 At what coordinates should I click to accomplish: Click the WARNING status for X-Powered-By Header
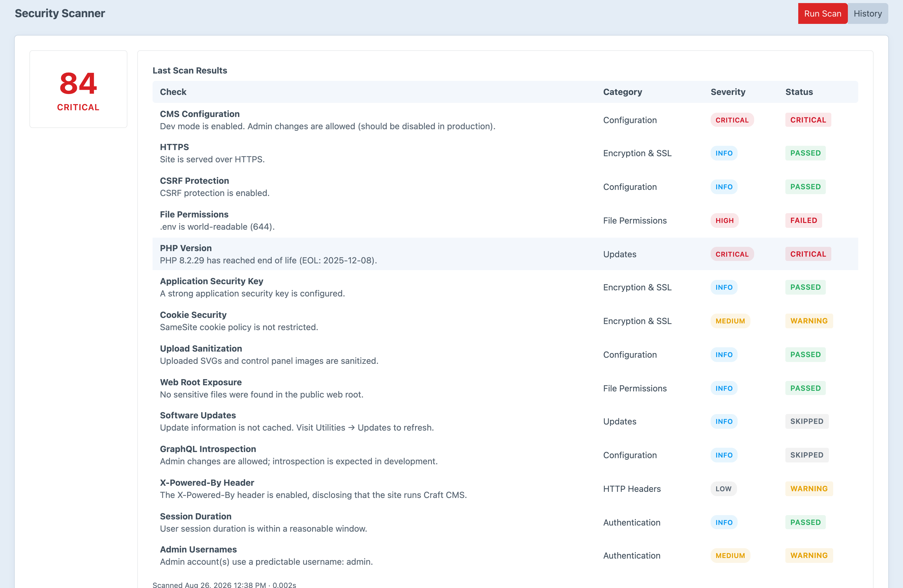pyautogui.click(x=809, y=488)
